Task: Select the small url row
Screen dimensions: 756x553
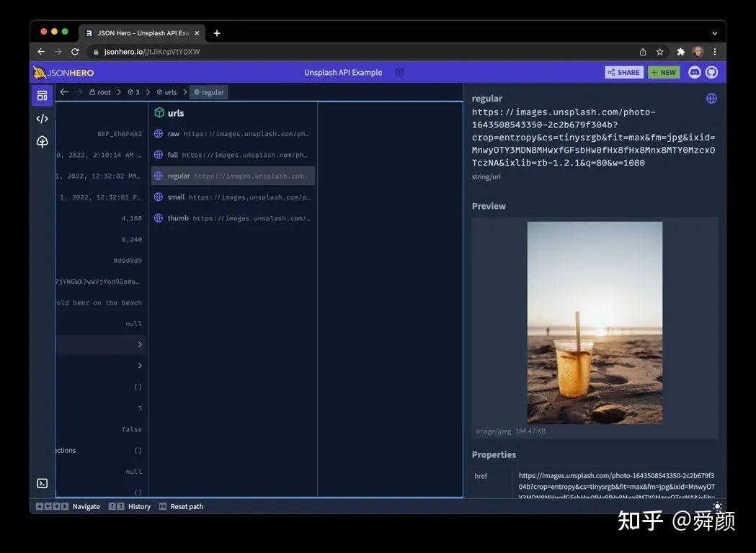Action: pyautogui.click(x=233, y=197)
